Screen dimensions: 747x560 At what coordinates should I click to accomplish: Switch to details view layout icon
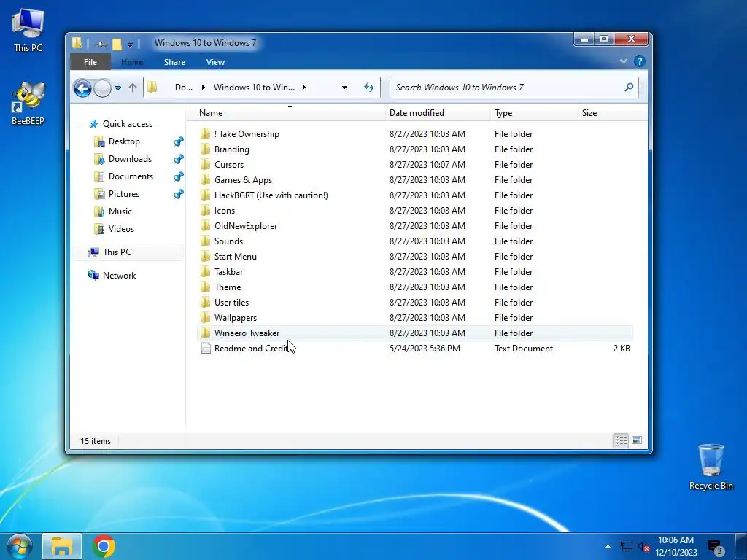pyautogui.click(x=621, y=440)
